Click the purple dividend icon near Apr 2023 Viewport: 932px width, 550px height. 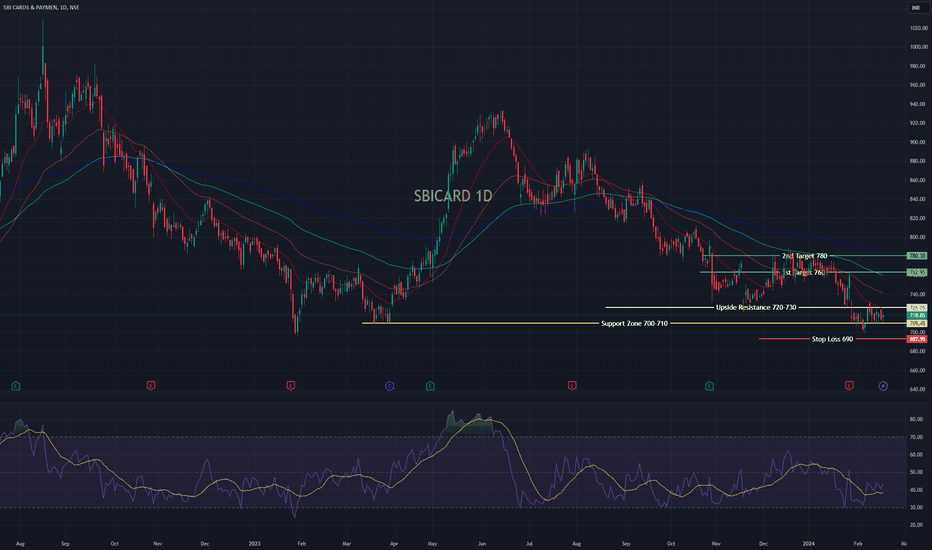pyautogui.click(x=389, y=386)
